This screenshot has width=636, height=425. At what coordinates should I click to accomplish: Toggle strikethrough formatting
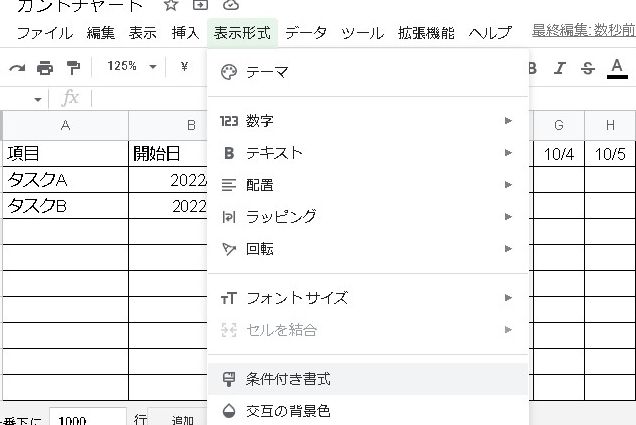(588, 68)
